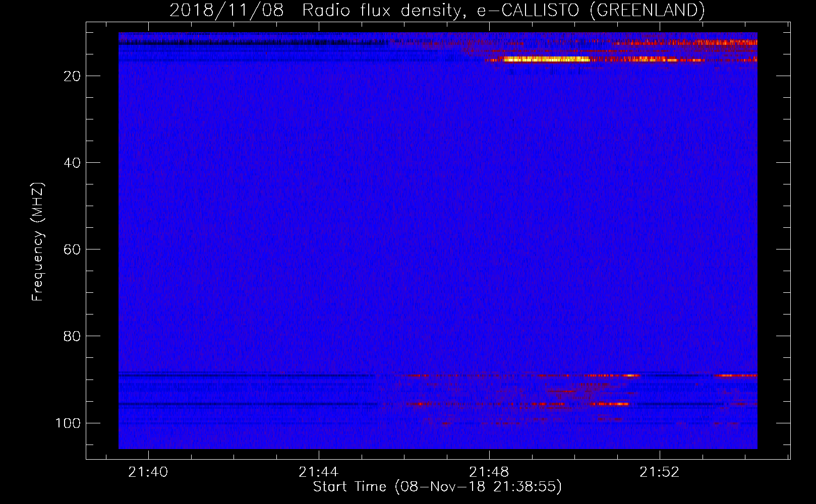Screen dimensions: 816x504
Task: Click the time tick label "21:48"
Action: pyautogui.click(x=489, y=472)
